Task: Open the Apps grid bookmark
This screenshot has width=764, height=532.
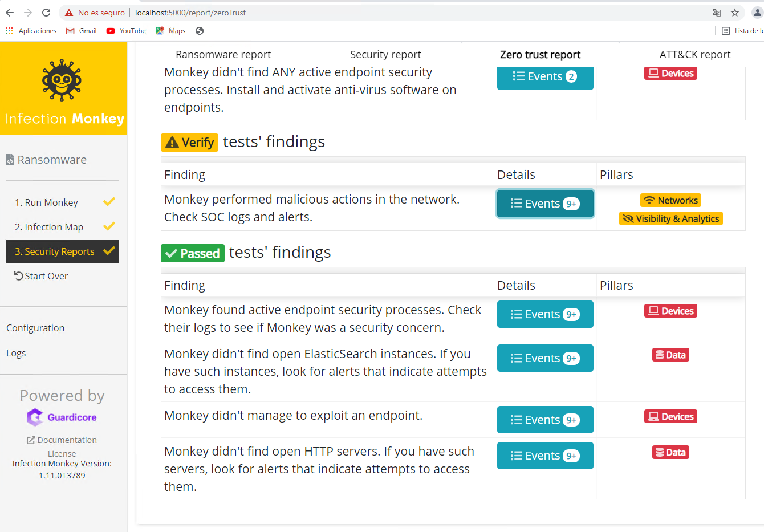Action: pyautogui.click(x=31, y=31)
